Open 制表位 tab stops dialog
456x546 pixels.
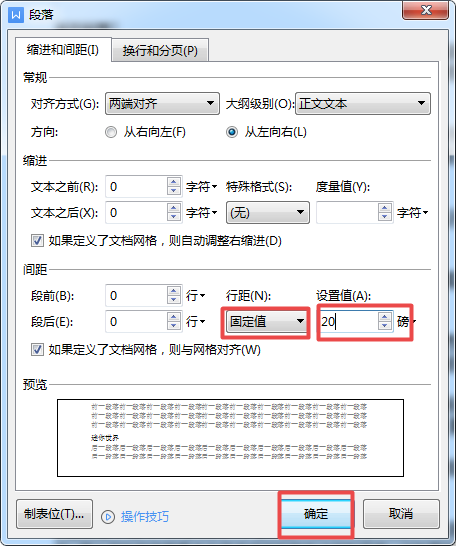pos(54,514)
